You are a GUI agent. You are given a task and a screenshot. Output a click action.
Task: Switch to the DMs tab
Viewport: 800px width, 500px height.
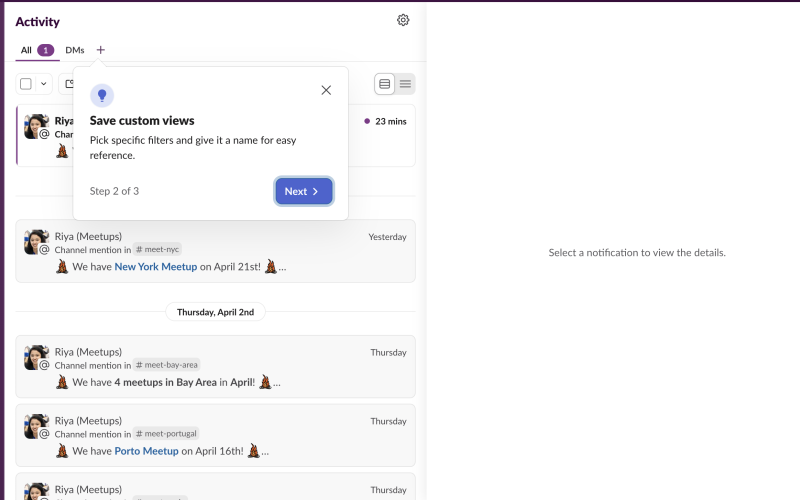(75, 50)
